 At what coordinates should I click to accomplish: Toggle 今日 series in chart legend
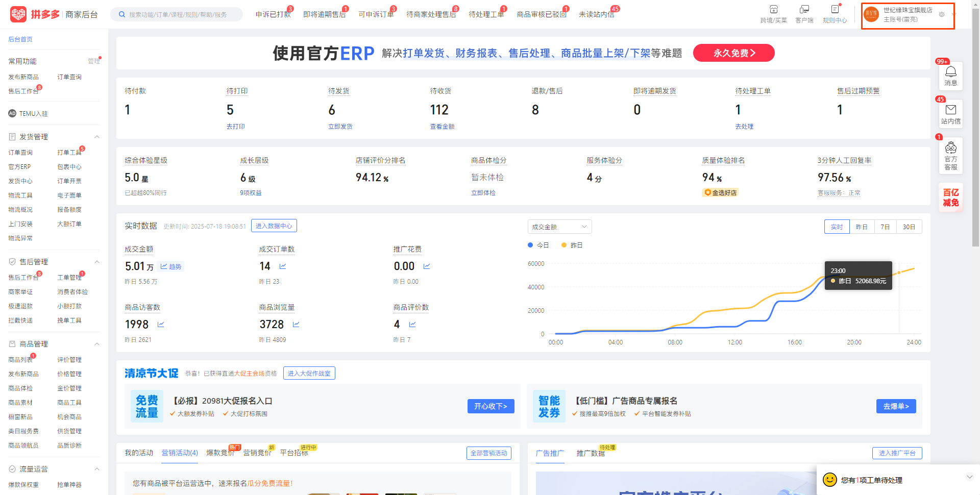pyautogui.click(x=538, y=245)
